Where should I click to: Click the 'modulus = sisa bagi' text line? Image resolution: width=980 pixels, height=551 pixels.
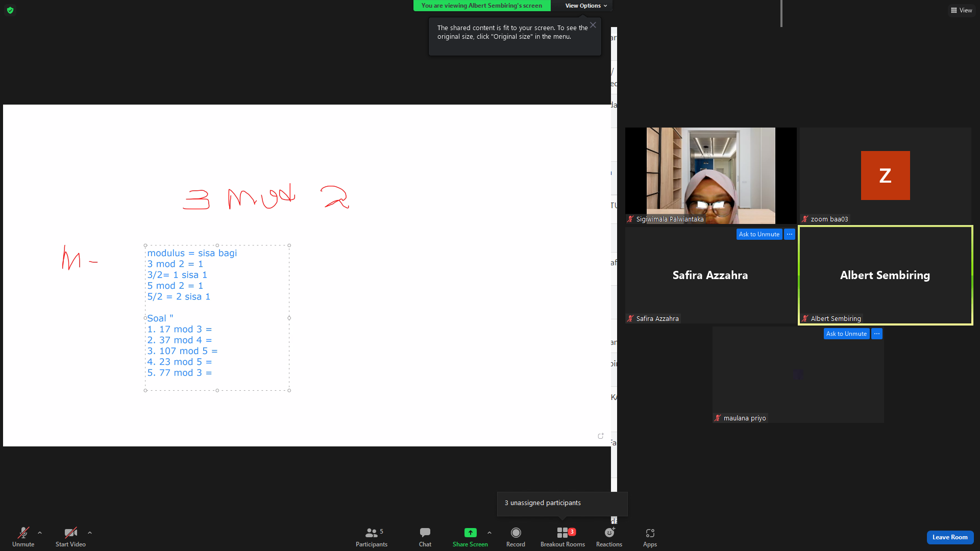pos(192,253)
